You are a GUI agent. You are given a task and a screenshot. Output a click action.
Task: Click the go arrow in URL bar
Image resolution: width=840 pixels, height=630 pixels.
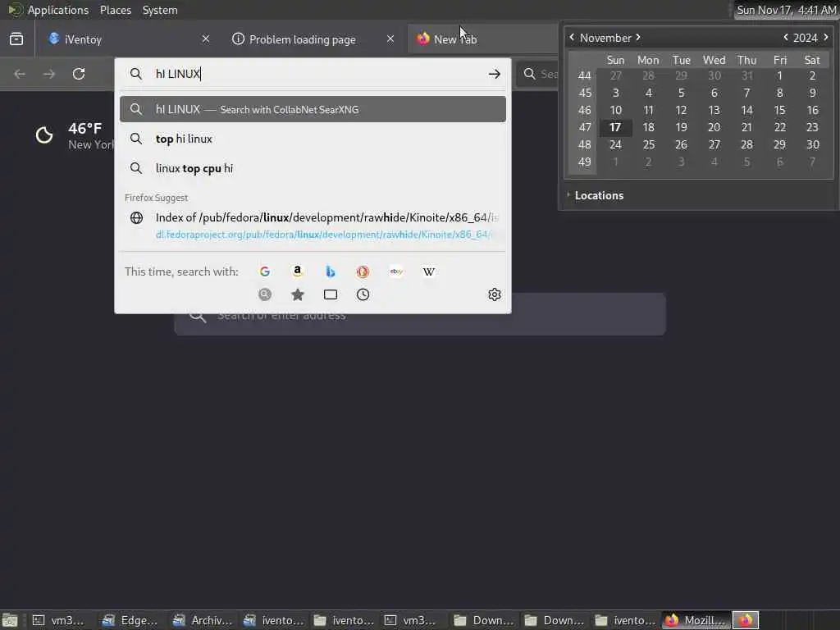click(x=494, y=74)
